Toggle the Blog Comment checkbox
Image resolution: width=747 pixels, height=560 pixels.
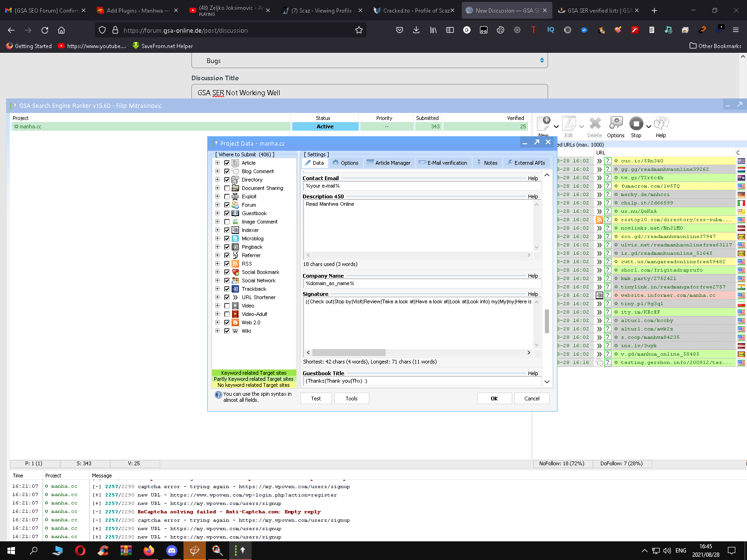[227, 171]
